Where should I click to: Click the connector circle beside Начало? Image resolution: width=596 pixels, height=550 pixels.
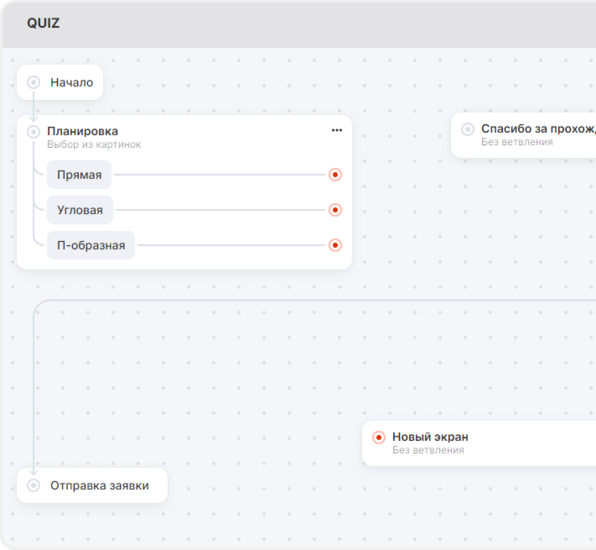[33, 82]
